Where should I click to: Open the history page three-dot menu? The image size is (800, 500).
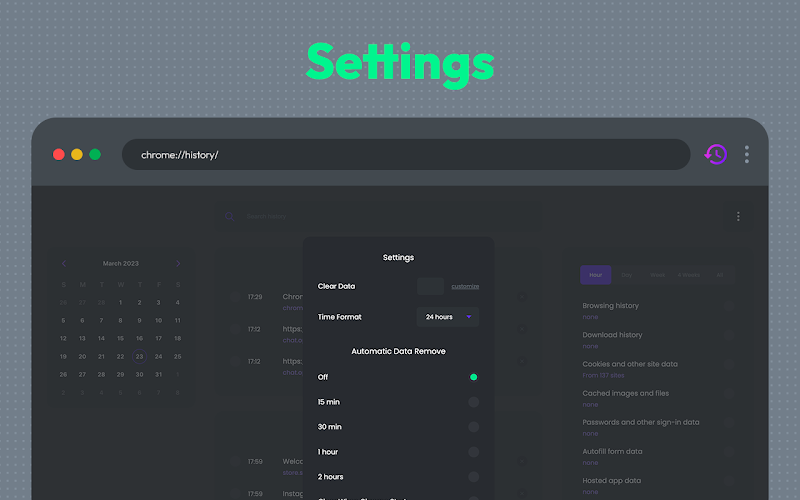pos(738,216)
